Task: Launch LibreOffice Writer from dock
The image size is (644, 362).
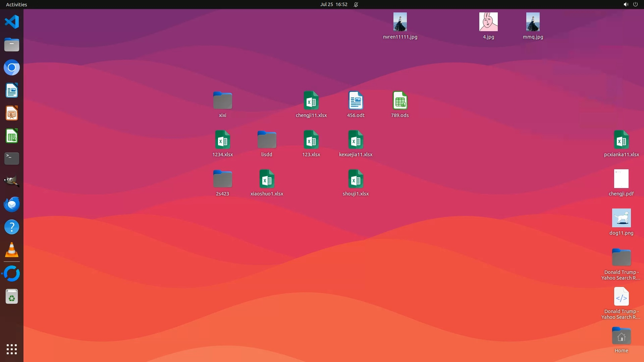Action: coord(12,90)
